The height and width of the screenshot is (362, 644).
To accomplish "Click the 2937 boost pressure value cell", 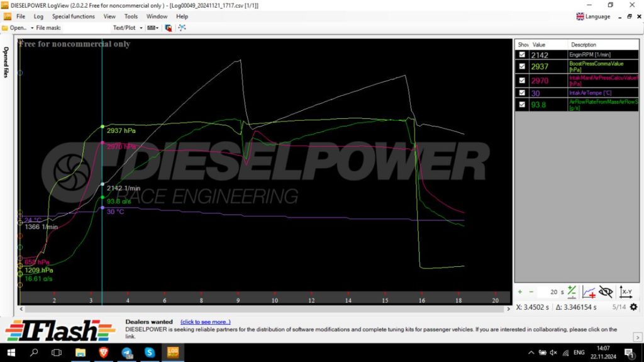I will pos(548,66).
